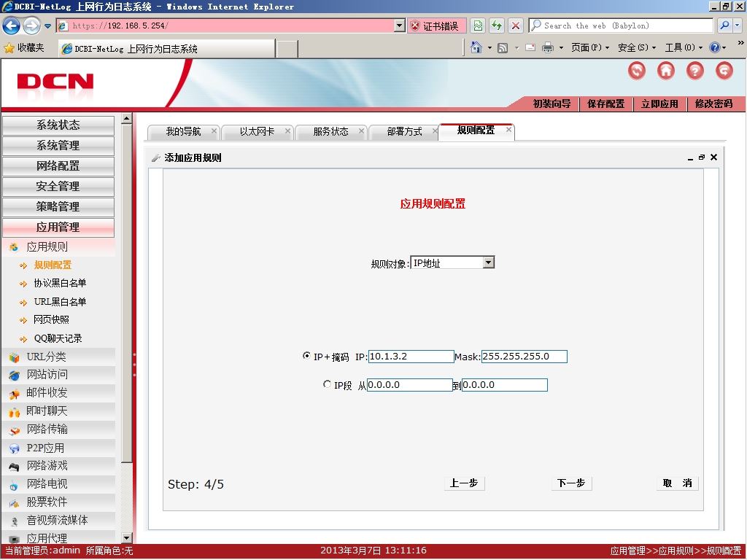Image resolution: width=747 pixels, height=560 pixels.
Task: Click the IE forward navigation button
Action: pos(31,26)
